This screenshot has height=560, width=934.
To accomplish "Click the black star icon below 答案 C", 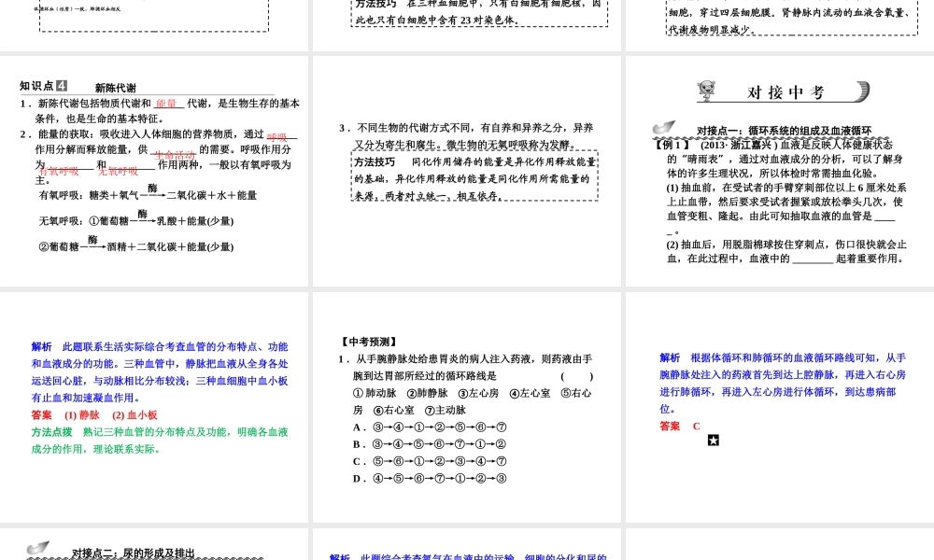I will coord(713,441).
